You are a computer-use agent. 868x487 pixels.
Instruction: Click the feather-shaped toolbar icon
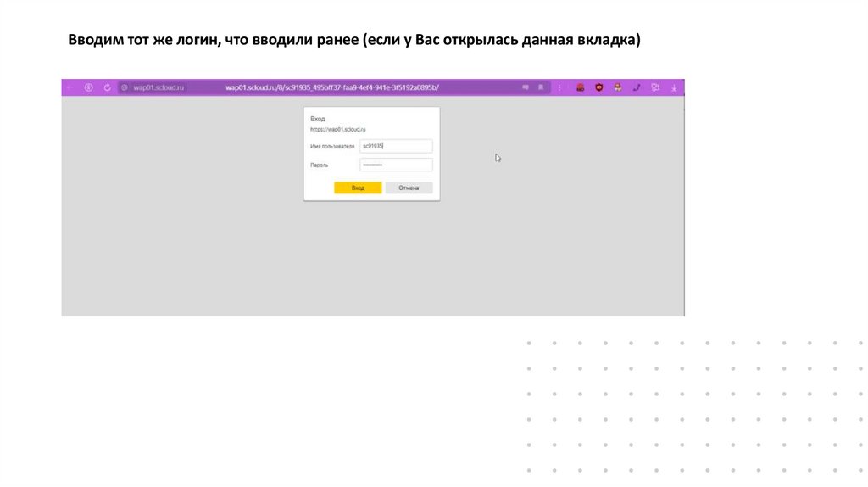coord(637,87)
